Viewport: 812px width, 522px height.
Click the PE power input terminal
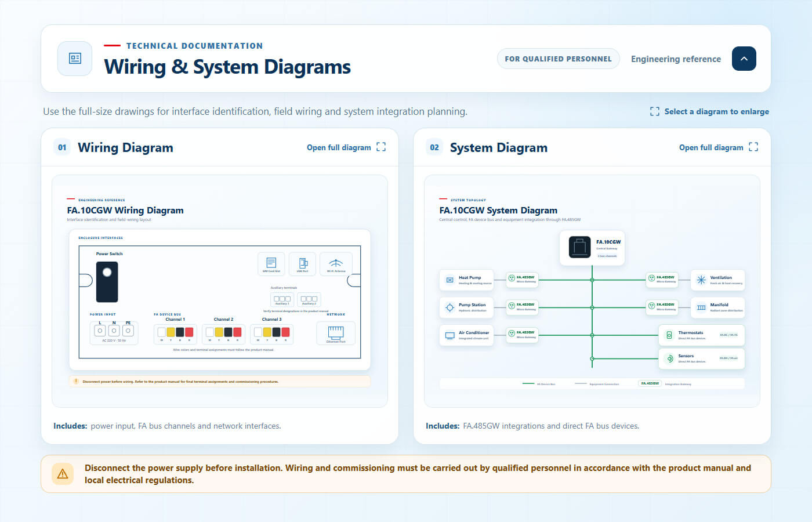tap(128, 331)
